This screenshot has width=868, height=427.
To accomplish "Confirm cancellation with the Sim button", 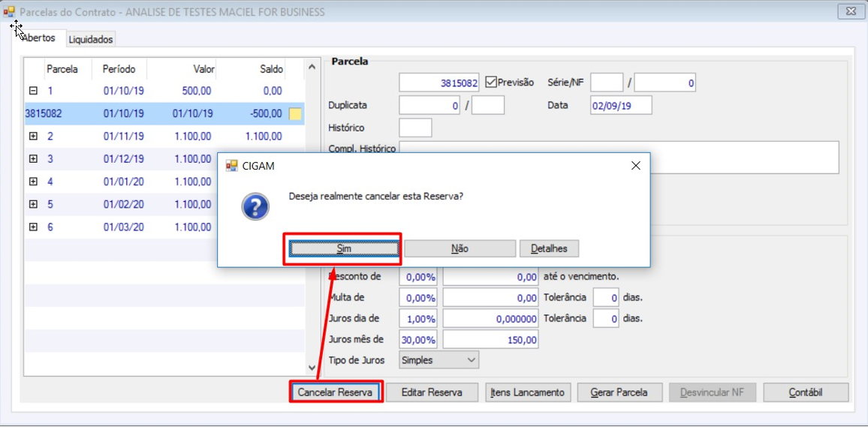I will pos(344,249).
